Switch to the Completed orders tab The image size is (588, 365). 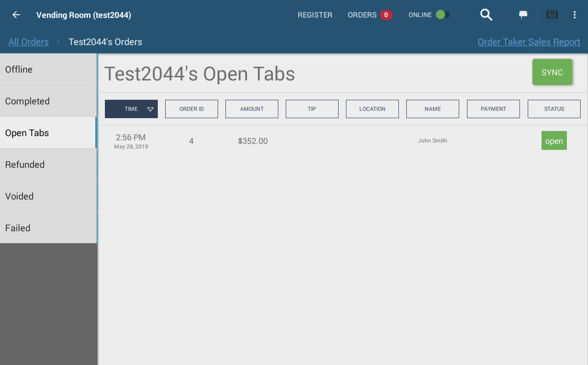point(48,101)
